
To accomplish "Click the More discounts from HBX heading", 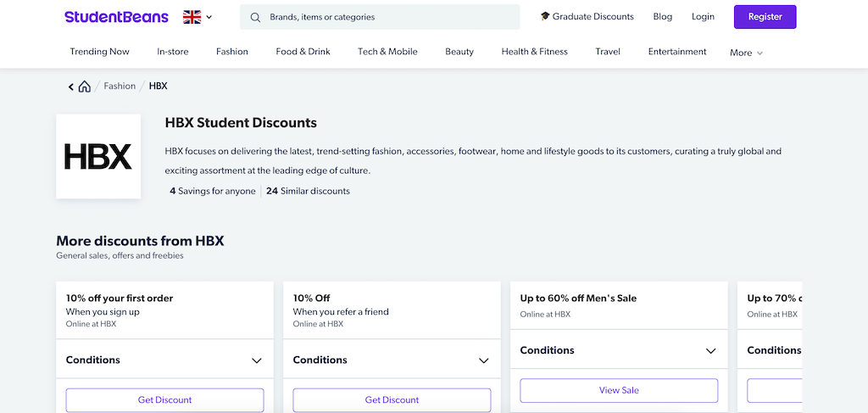I will (x=140, y=241).
